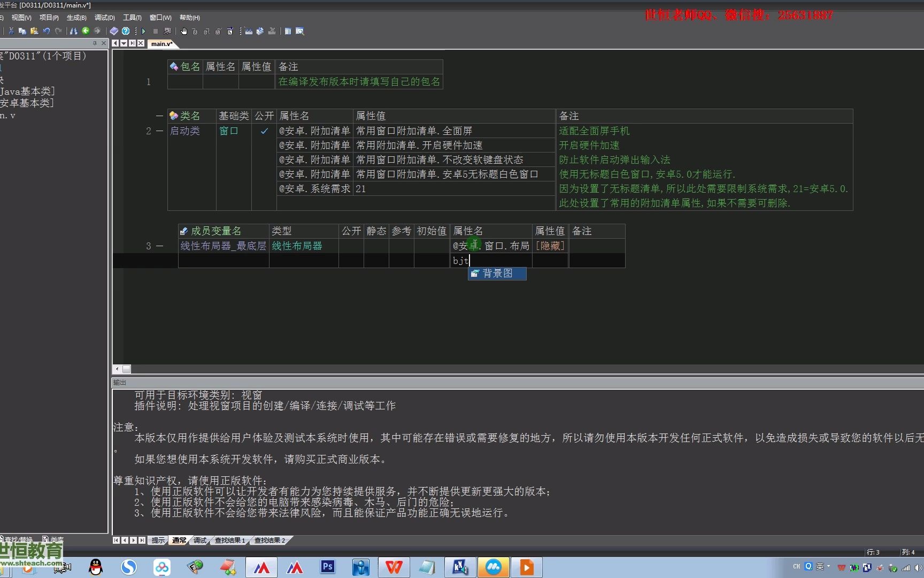Image resolution: width=924 pixels, height=578 pixels.
Task: Collapse the 类名 table header expander
Action: [x=159, y=116]
